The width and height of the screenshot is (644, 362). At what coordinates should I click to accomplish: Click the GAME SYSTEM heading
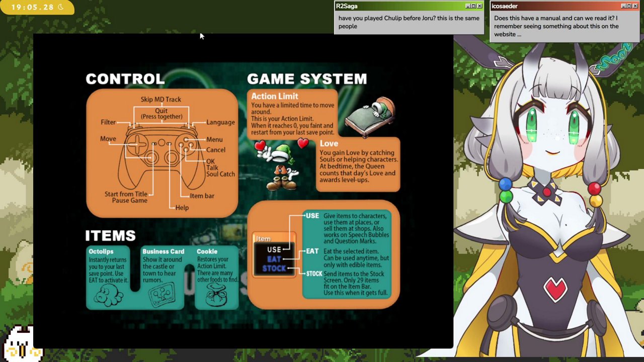tap(307, 79)
